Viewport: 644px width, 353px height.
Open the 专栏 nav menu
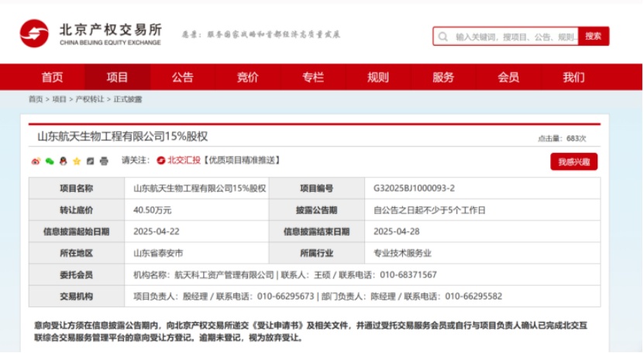pyautogui.click(x=313, y=78)
